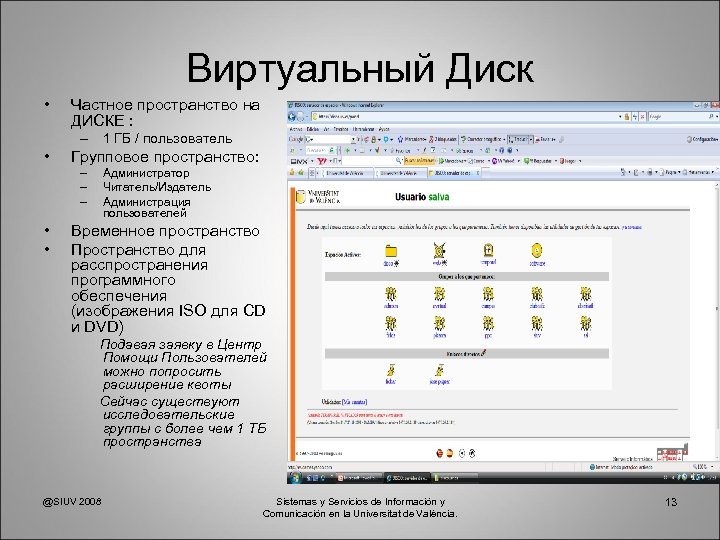Viewport: 720px width, 540px height.
Task: Select the Spanish flag in footer
Action: click(450, 453)
